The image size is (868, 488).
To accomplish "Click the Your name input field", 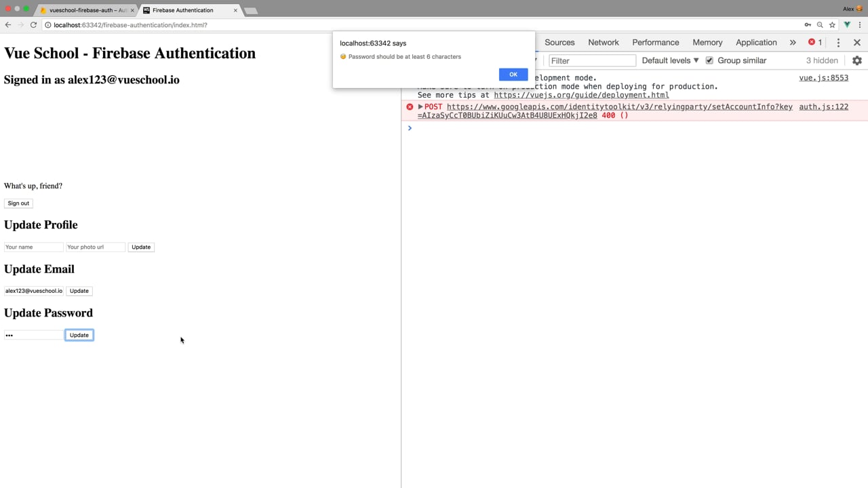I will tap(34, 247).
